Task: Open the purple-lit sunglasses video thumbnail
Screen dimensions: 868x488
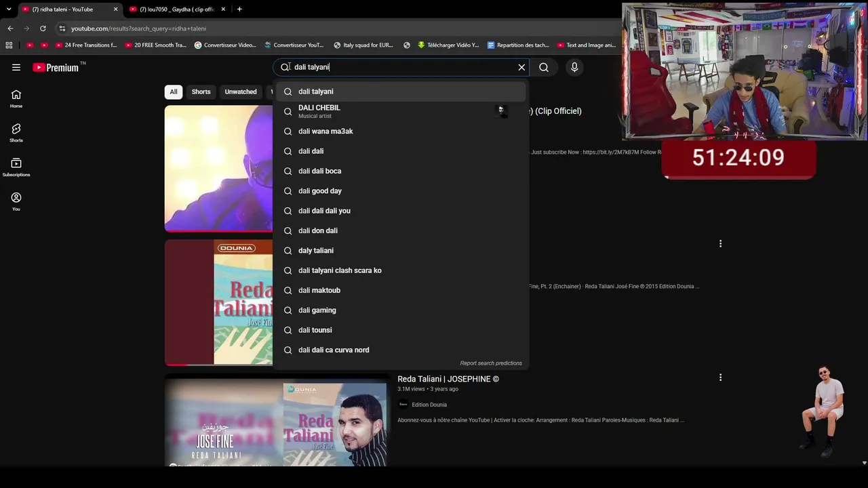Action: [x=218, y=169]
